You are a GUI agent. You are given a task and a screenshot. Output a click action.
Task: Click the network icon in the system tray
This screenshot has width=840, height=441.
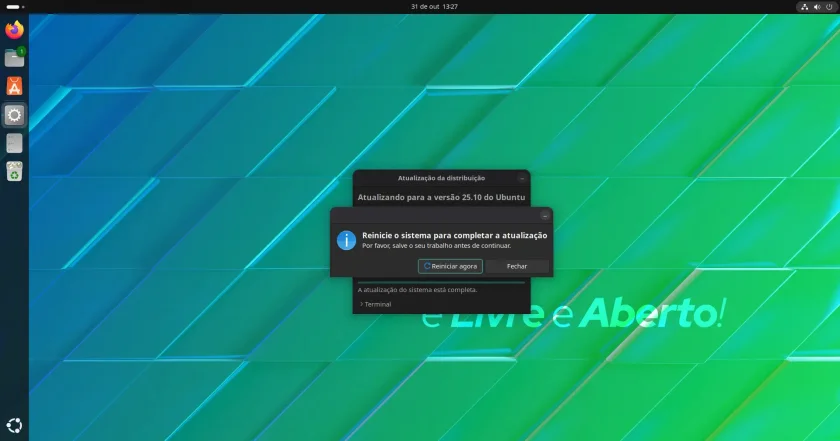point(805,7)
